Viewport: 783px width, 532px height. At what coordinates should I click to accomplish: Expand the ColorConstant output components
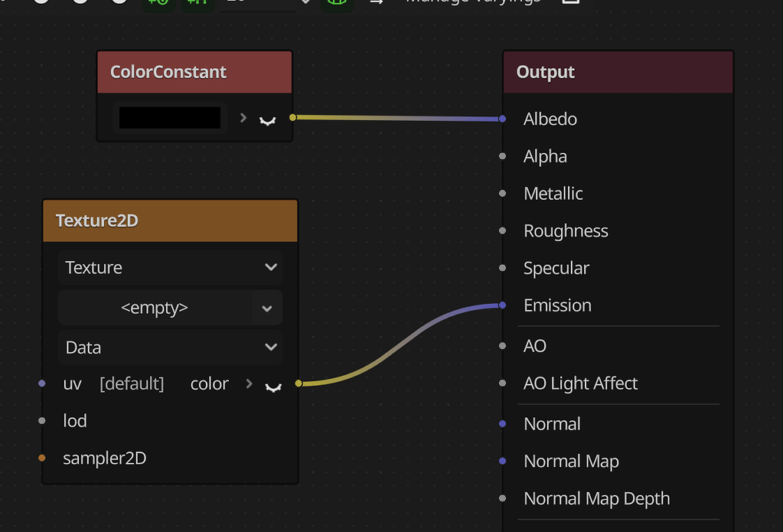243,117
